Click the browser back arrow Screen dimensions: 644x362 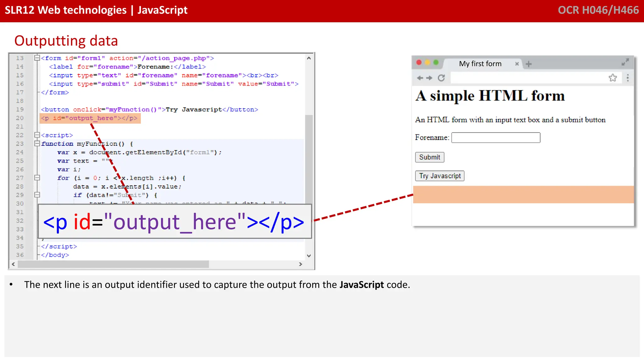coord(420,78)
